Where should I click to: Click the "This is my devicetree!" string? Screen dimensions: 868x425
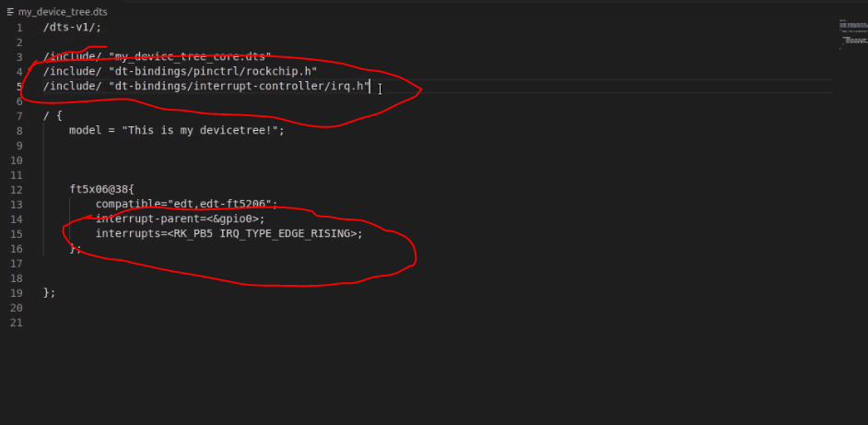pos(200,131)
